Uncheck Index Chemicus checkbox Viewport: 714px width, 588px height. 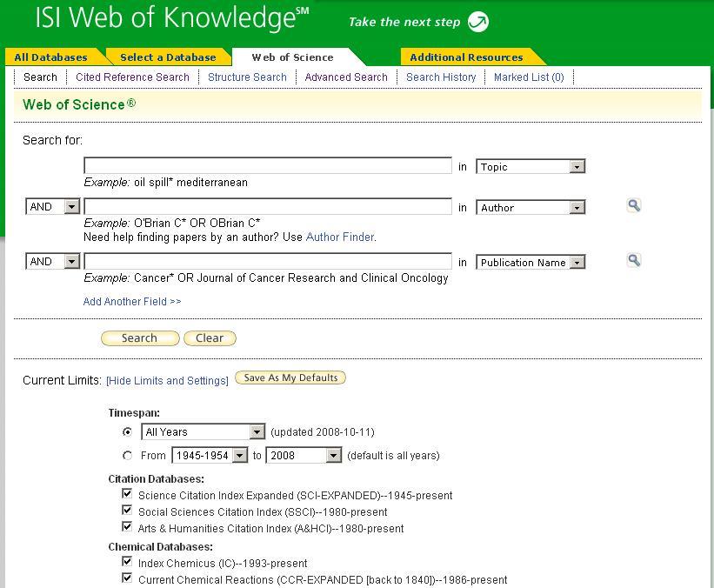coord(127,562)
